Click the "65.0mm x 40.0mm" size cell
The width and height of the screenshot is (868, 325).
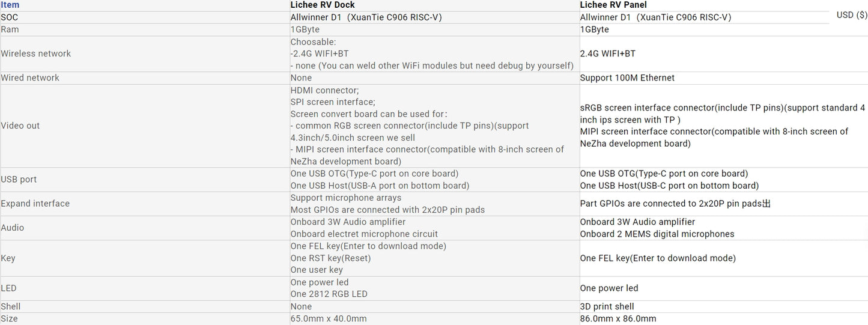(329, 318)
